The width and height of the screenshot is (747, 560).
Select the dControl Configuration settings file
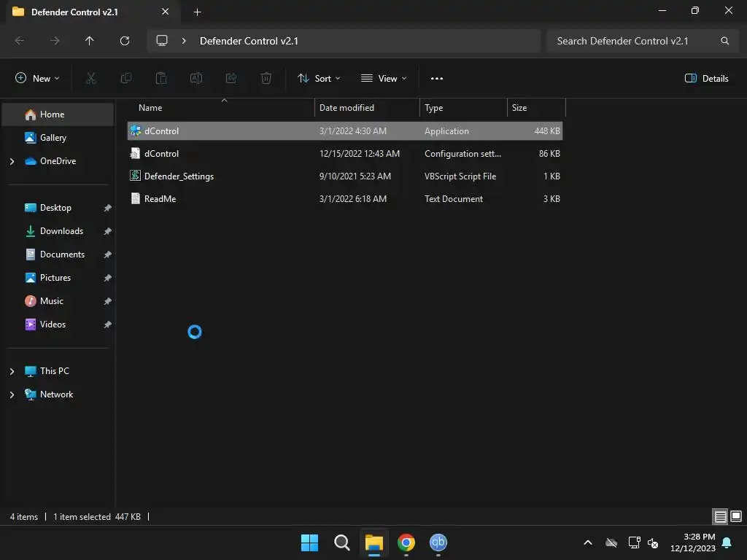pos(345,154)
